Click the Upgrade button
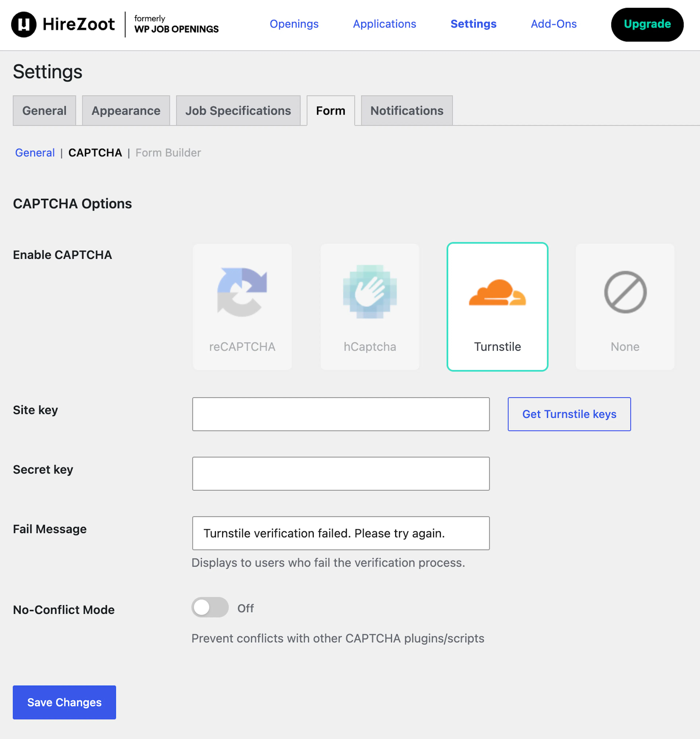700x739 pixels. [647, 25]
